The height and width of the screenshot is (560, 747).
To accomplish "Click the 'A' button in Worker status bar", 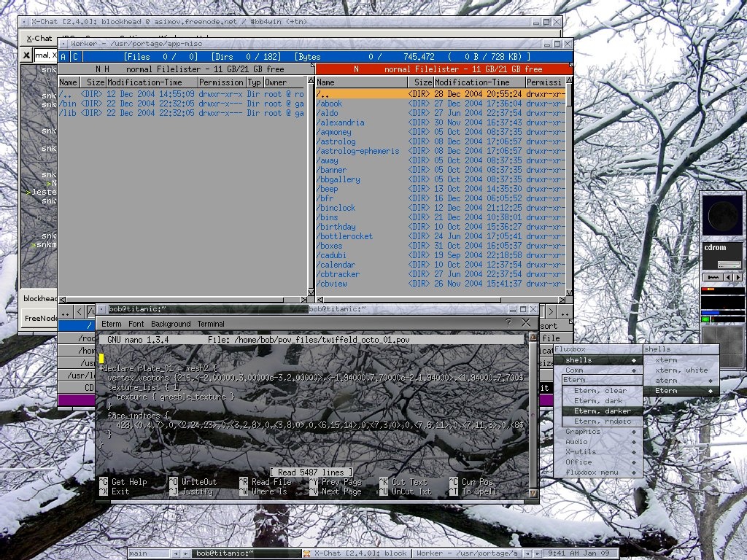I will coord(63,57).
